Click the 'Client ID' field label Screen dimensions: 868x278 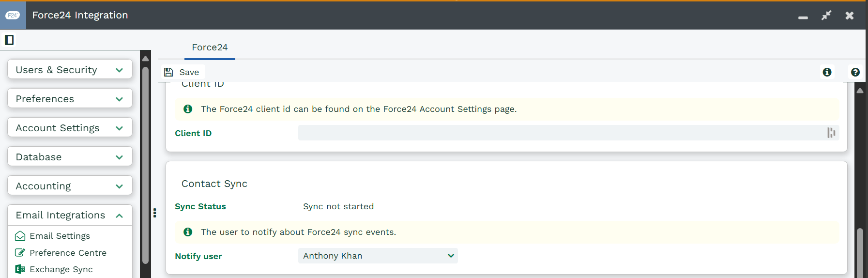(193, 133)
